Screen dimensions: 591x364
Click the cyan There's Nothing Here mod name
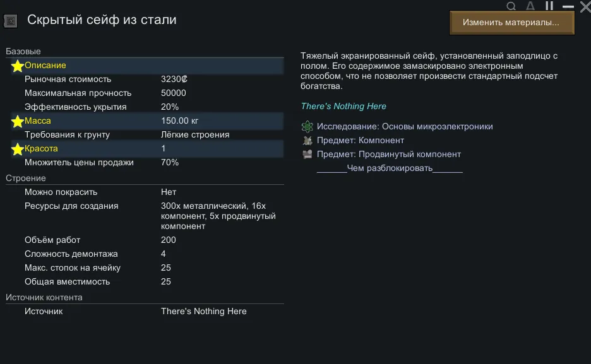[x=343, y=106]
